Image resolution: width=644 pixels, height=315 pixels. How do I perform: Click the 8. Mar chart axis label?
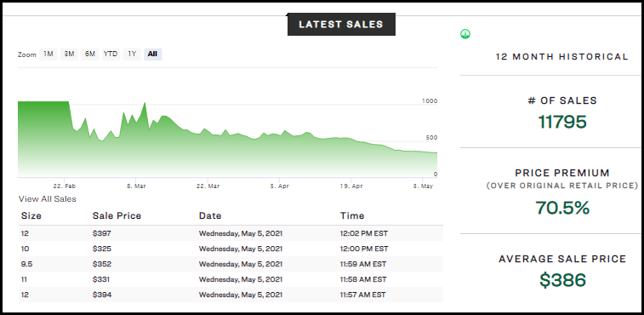[x=136, y=186]
